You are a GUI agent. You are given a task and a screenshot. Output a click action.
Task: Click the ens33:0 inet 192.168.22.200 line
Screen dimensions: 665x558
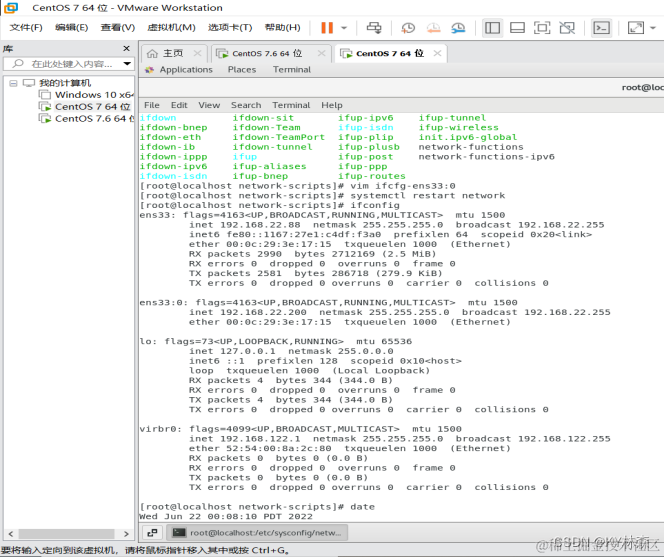400,312
